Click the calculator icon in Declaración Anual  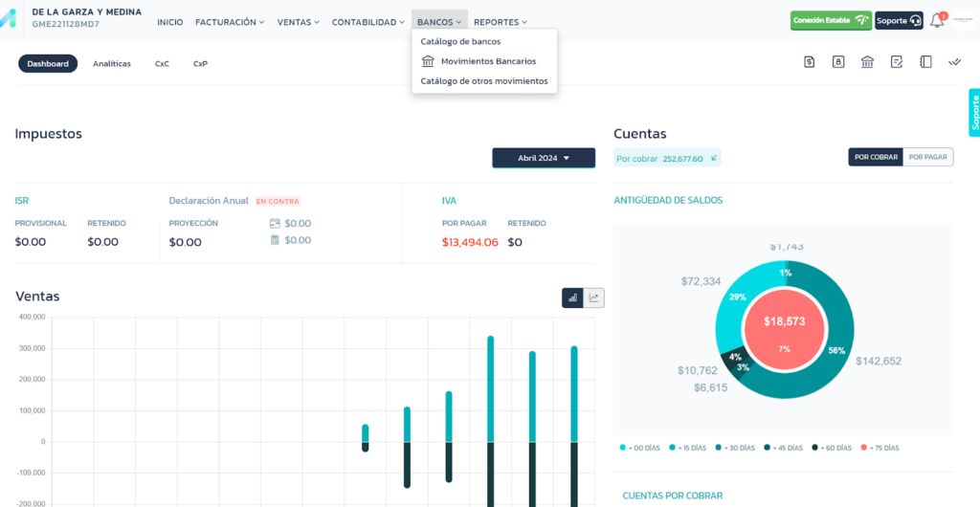275,240
